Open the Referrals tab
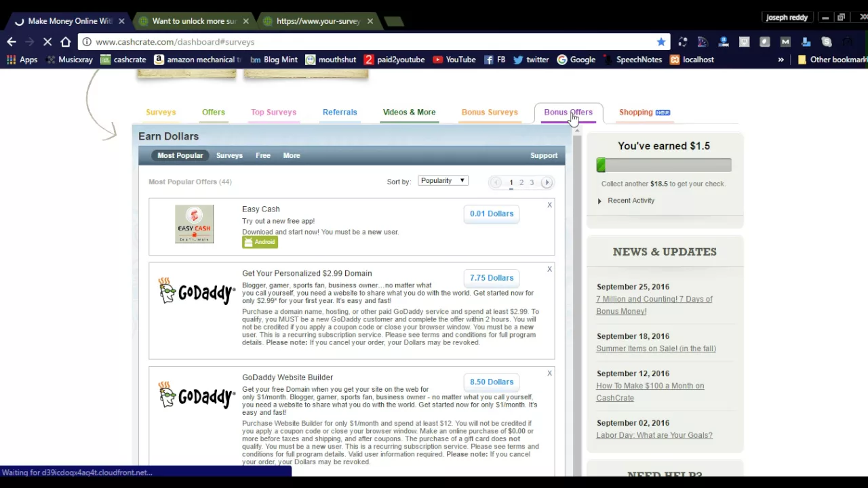 340,113
